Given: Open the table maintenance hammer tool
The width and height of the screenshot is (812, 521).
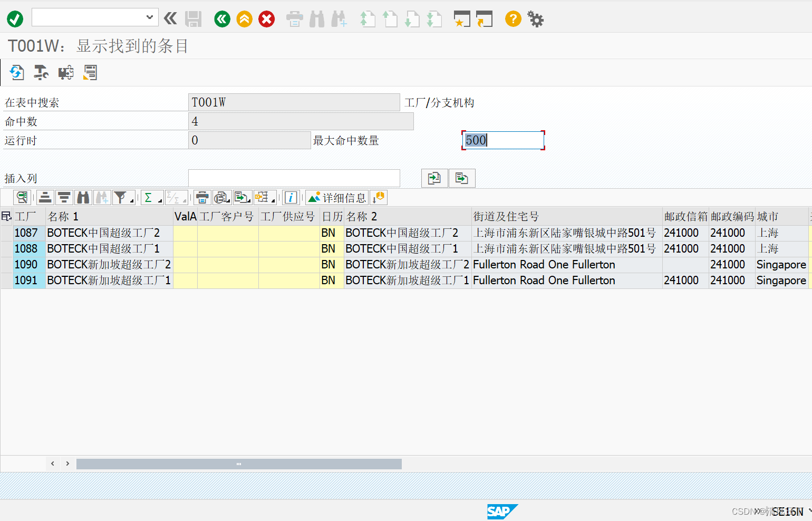Looking at the screenshot, I should [41, 72].
